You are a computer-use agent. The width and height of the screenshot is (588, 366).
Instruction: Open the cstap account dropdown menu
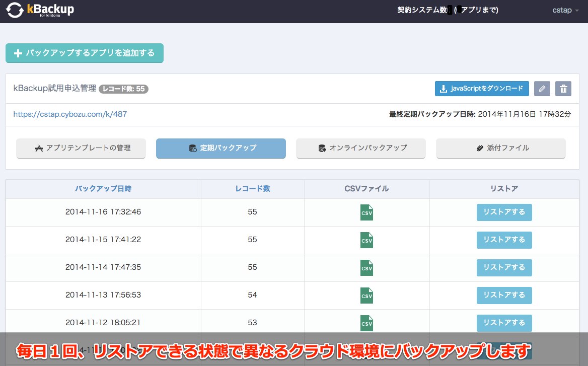tap(564, 10)
